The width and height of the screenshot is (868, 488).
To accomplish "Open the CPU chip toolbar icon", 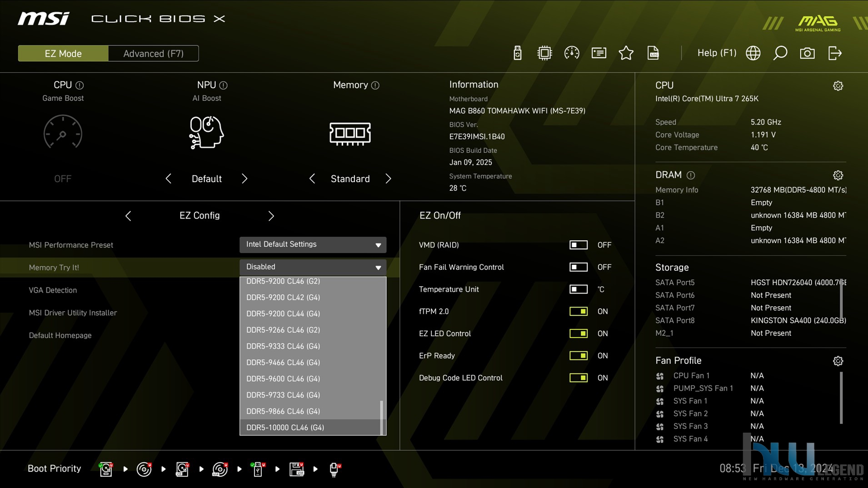I will [x=544, y=53].
